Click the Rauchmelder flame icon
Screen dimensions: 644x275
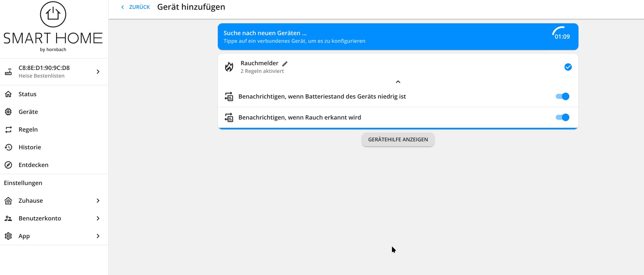click(x=229, y=67)
